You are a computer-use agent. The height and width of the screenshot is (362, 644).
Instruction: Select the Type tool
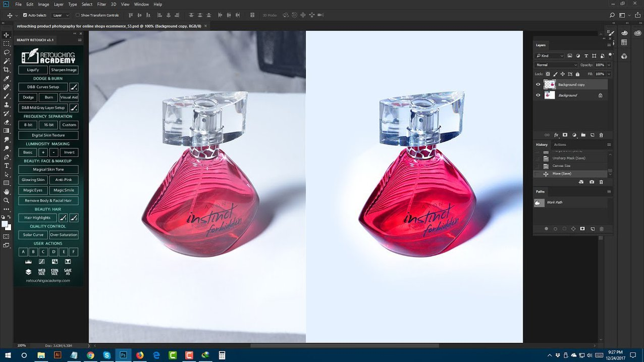pyautogui.click(x=7, y=166)
